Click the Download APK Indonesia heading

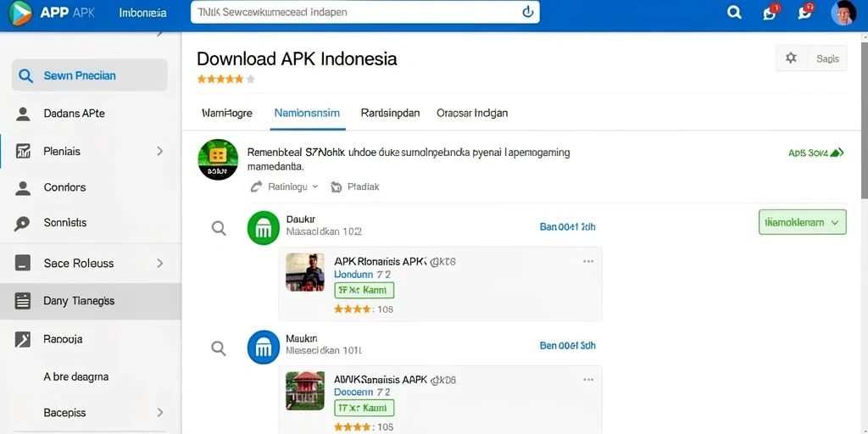297,58
